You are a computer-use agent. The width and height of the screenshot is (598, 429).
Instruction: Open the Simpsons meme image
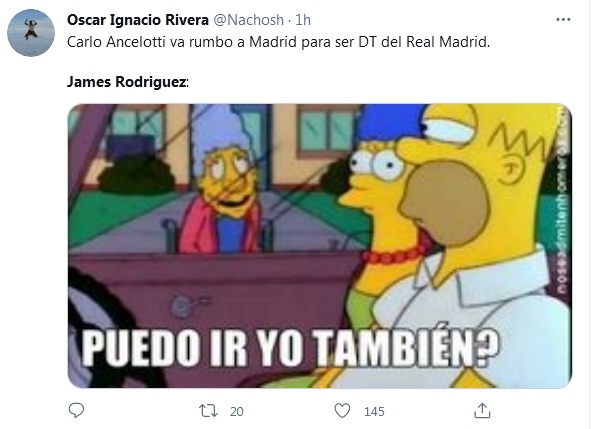tap(320, 246)
